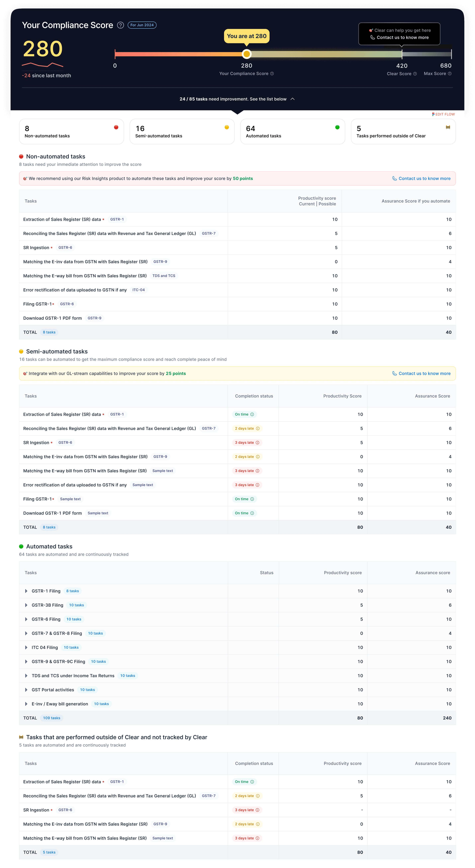The width and height of the screenshot is (475, 868).
Task: Click the Max Score 680 end of score bar
Action: [451, 54]
